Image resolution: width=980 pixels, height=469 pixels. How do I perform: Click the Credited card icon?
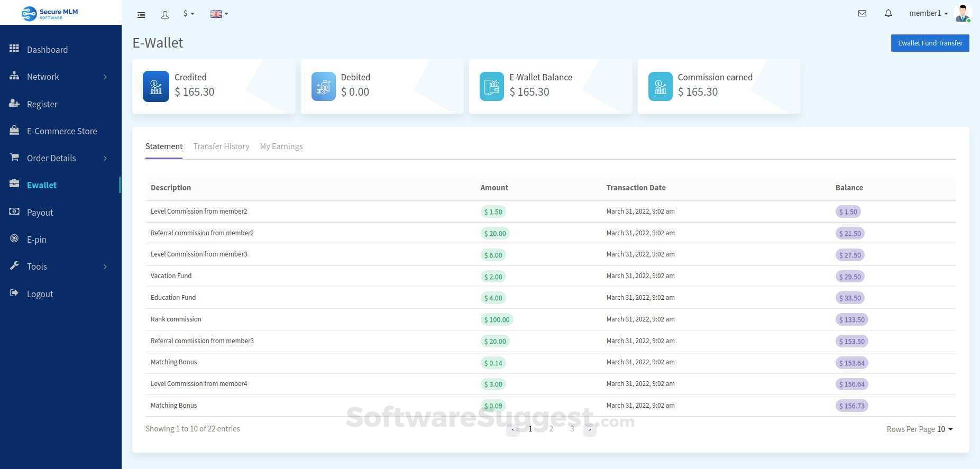pos(156,86)
